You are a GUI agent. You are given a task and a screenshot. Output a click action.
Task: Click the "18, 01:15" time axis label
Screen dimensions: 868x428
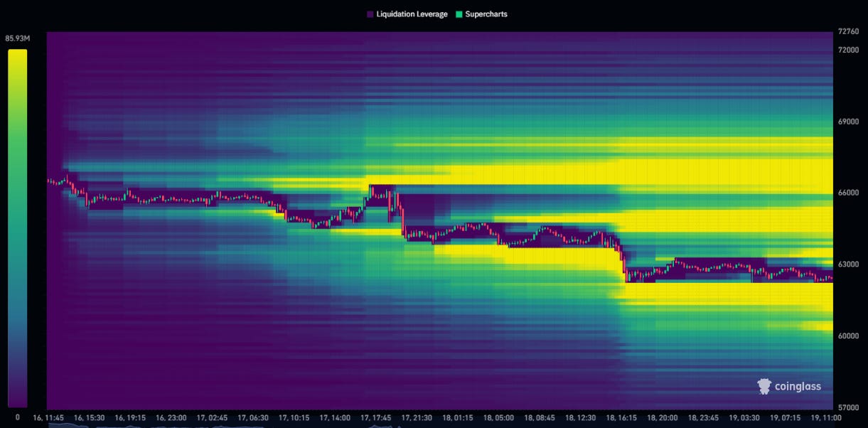pyautogui.click(x=457, y=418)
